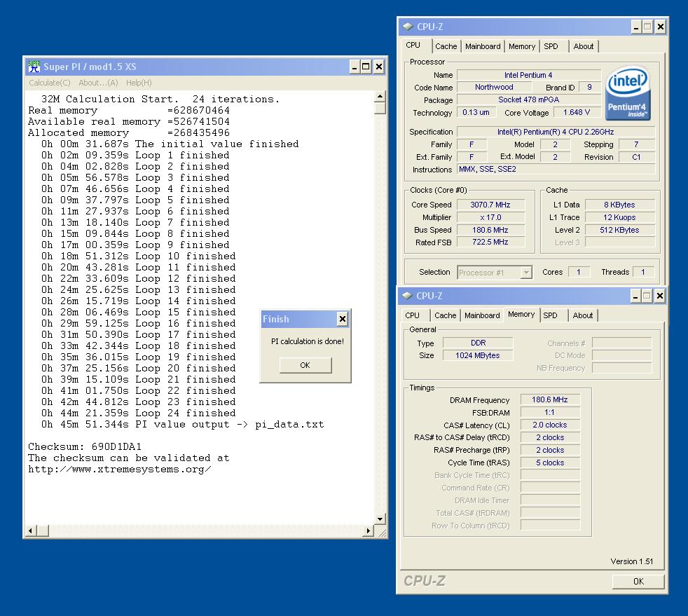Open the Calculate(C) menu in Super PI
The height and width of the screenshot is (616, 688).
click(x=50, y=83)
